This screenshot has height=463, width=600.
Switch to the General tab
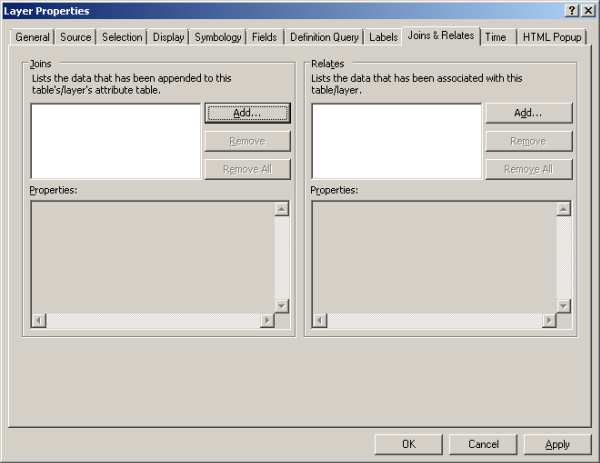click(x=32, y=37)
